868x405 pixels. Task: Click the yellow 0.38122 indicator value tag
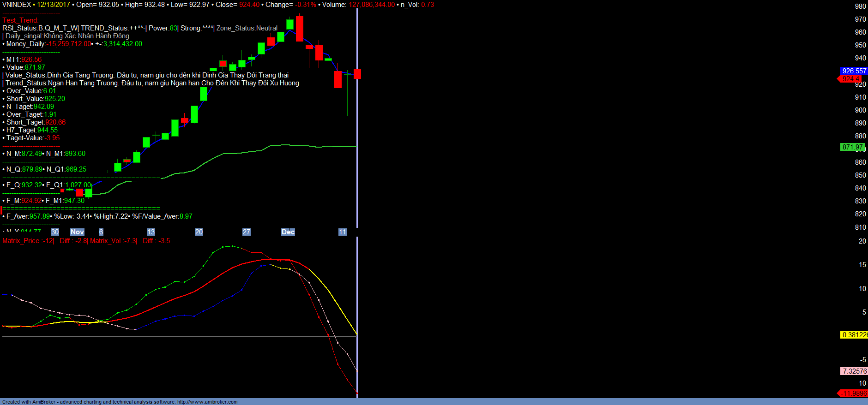854,335
